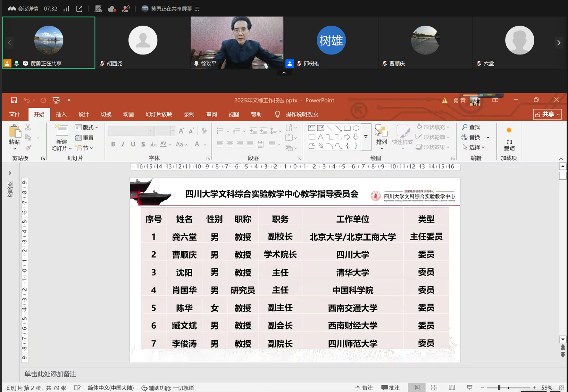Screen dimensions: 568x392
Task: Click the Share (共享) button
Action: pyautogui.click(x=547, y=114)
